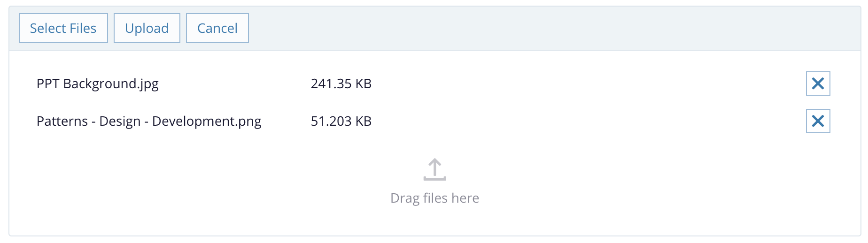Image resolution: width=868 pixels, height=243 pixels.
Task: Click the gray arrow above "Drag files here"
Action: (x=434, y=169)
